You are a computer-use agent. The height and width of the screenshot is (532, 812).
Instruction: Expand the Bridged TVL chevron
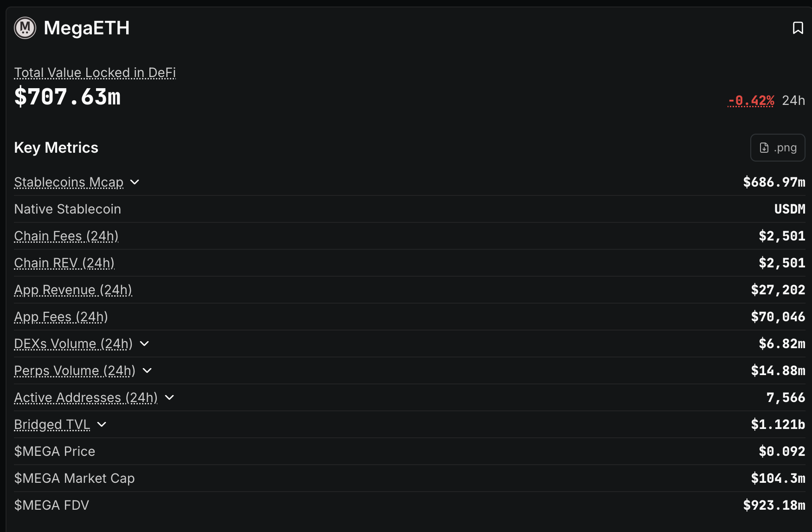(x=102, y=424)
